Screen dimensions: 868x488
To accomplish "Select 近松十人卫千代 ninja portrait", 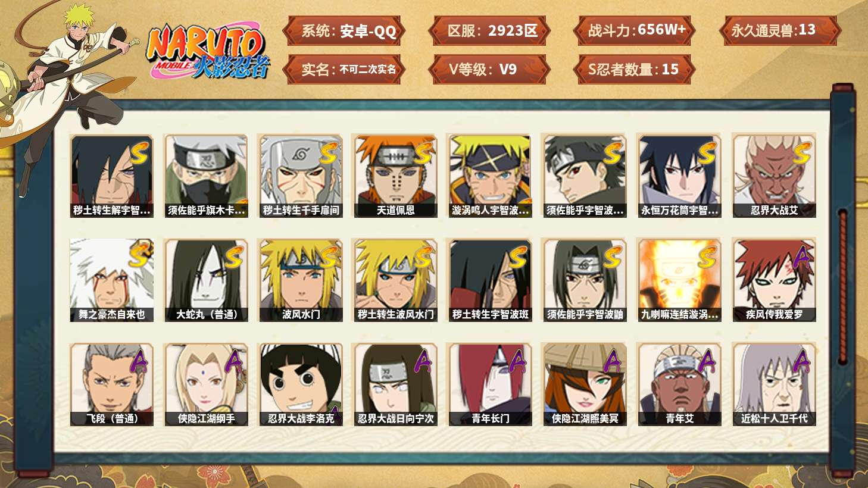I will [774, 384].
